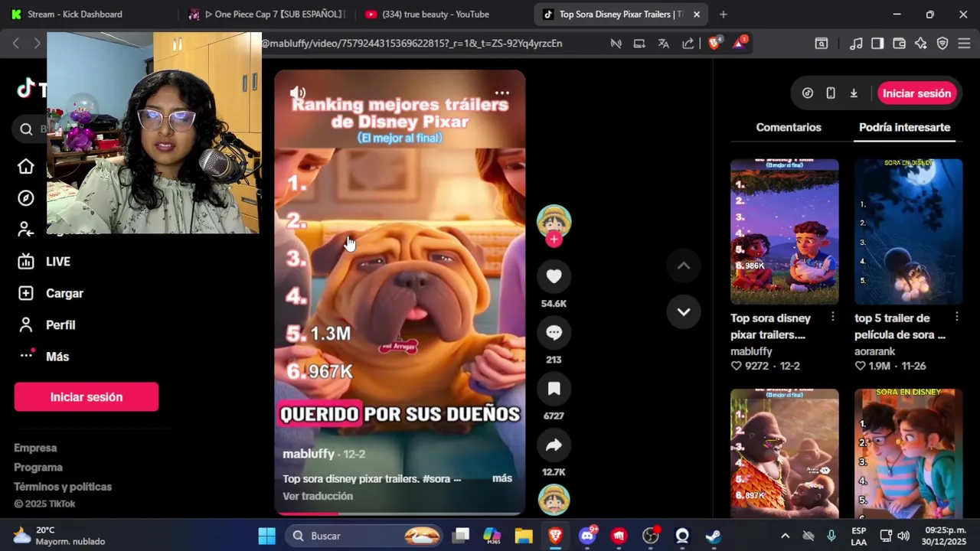Open the Brave hamburger main menu
This screenshot has height=551, width=980.
pyautogui.click(x=964, y=44)
